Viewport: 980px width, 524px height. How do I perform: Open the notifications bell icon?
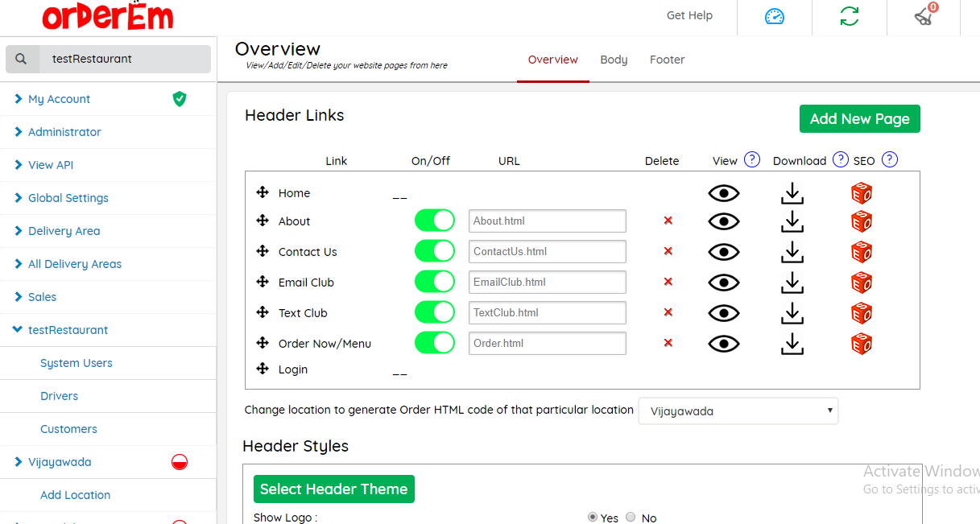coord(924,16)
